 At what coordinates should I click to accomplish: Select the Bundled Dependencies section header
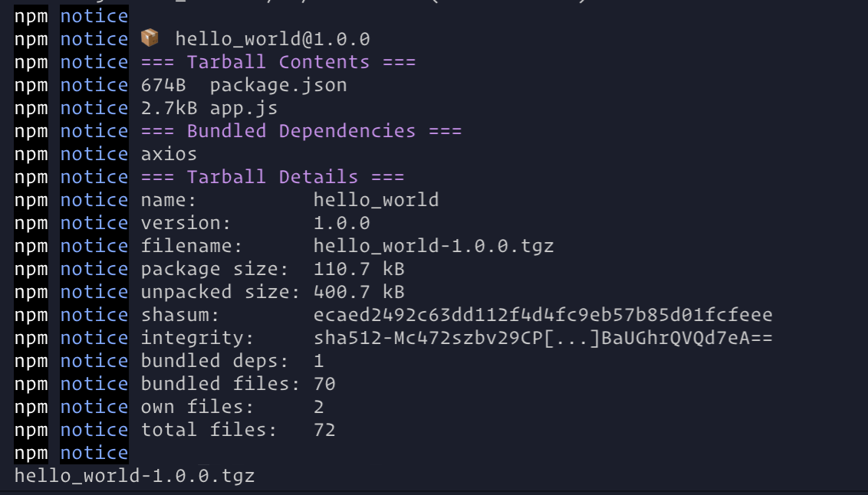pos(301,131)
